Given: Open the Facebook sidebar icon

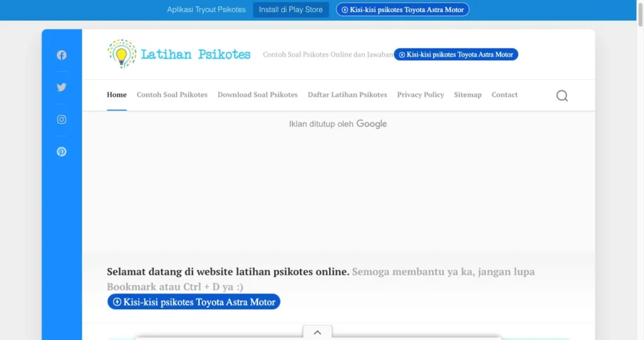Looking at the screenshot, I should point(62,55).
